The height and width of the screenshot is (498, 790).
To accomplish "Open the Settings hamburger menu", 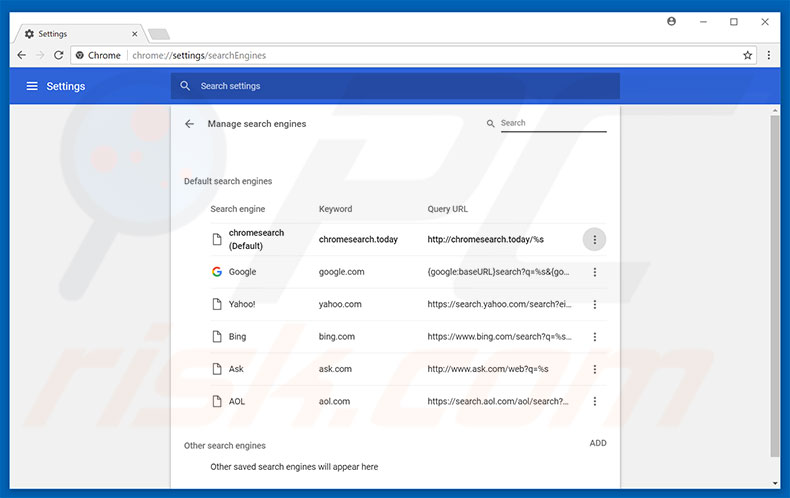I will point(32,86).
